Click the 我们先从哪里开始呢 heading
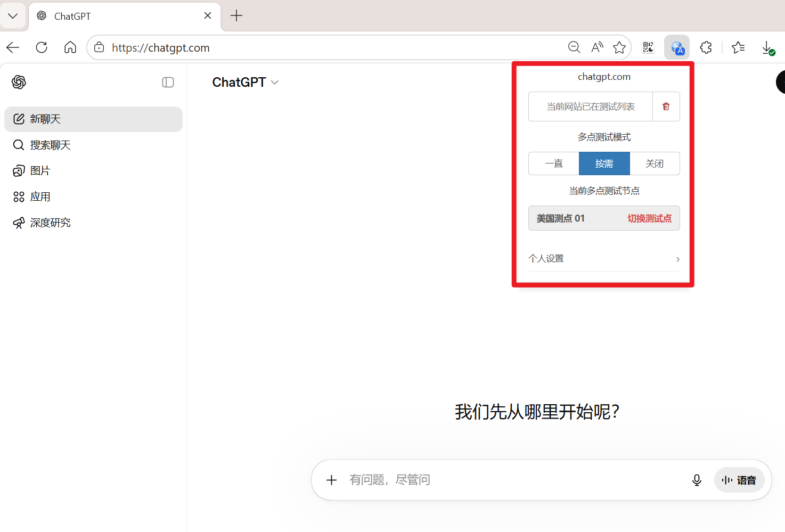Image resolution: width=785 pixels, height=532 pixels. coord(537,412)
